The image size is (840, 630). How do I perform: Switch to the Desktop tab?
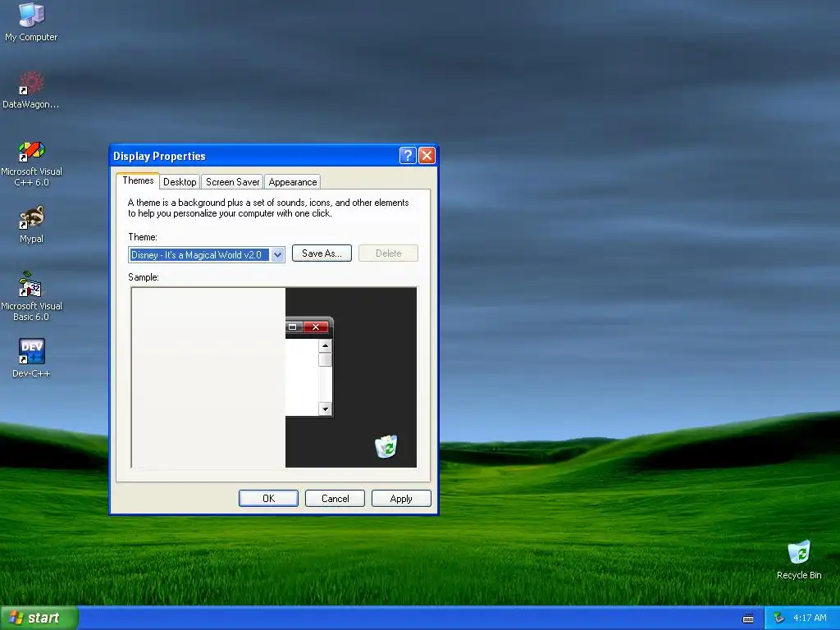click(180, 182)
